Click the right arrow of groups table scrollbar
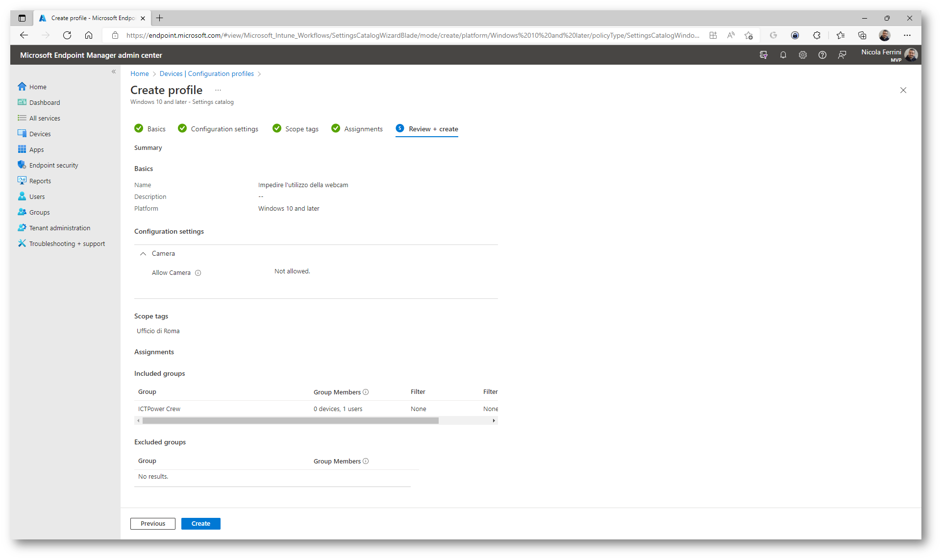This screenshot has height=560, width=942. (494, 420)
